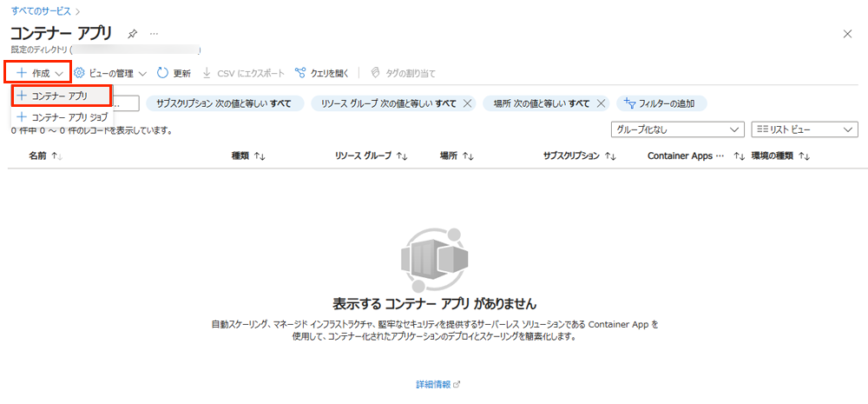Select コンテナー アプリ from create menu
Image resolution: width=868 pixels, height=404 pixels.
tap(62, 96)
